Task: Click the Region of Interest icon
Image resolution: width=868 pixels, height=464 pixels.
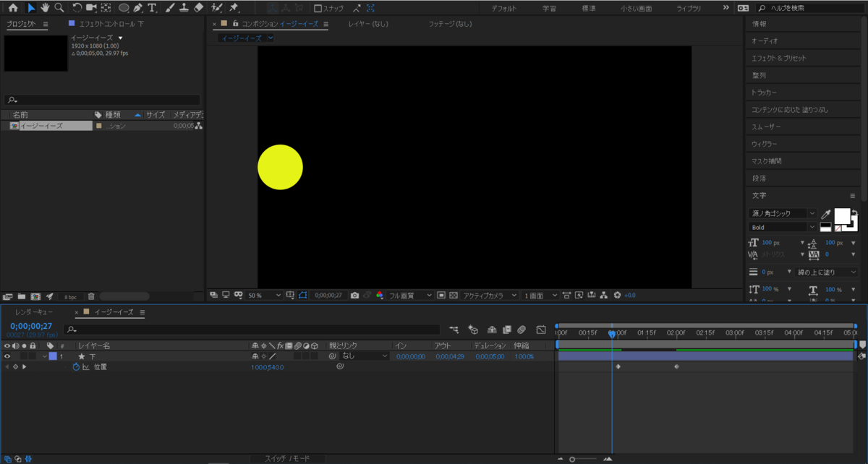Action: pyautogui.click(x=441, y=295)
